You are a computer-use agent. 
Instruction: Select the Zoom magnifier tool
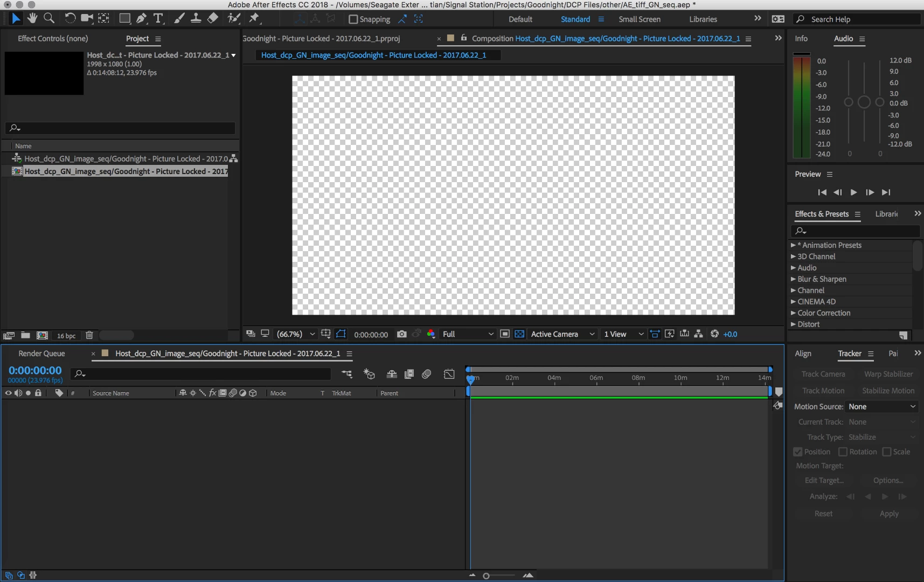coord(49,18)
